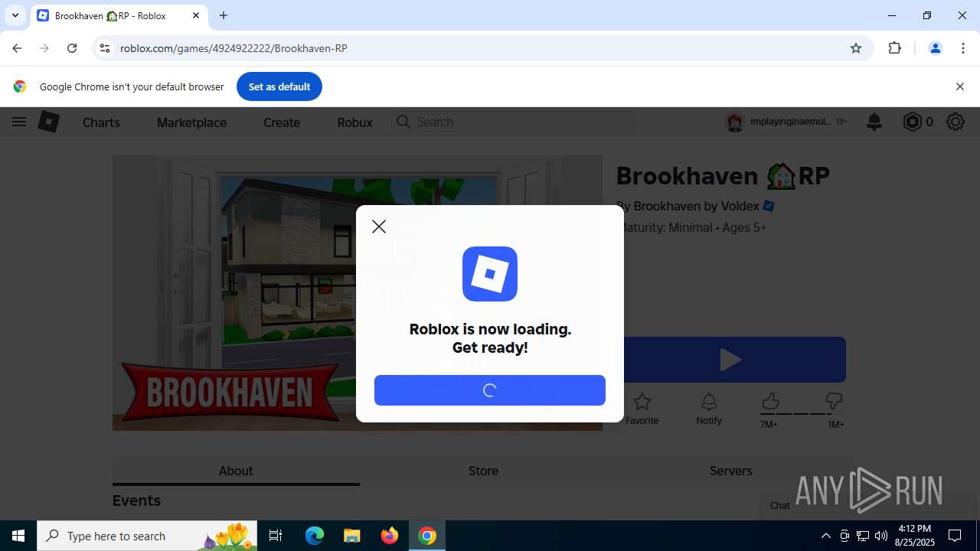
Task: Switch to the Store tab
Action: coord(483,471)
